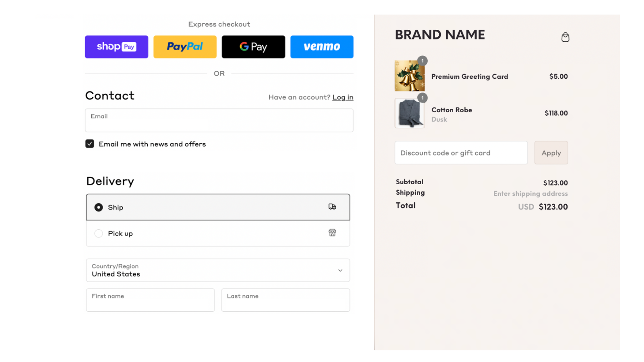The width and height of the screenshot is (644, 362).
Task: Click the shopping bag icon beside BRAND NAME
Action: coord(565,37)
